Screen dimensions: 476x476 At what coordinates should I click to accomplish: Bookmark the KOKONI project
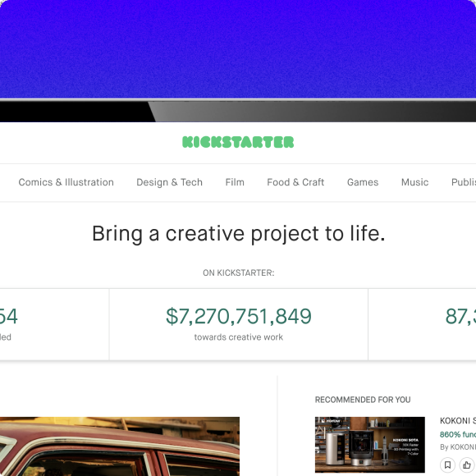(x=447, y=465)
